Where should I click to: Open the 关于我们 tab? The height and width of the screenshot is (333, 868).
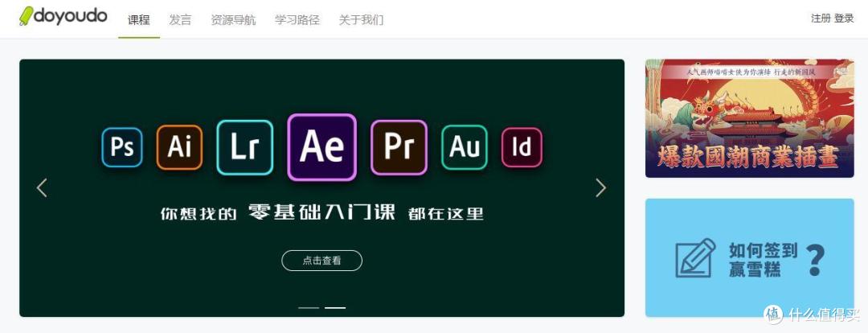[x=361, y=20]
